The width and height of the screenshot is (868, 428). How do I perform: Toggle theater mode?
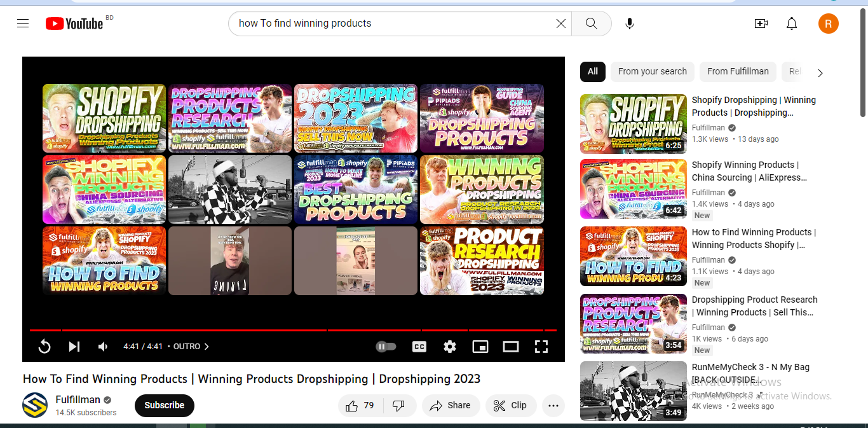[x=511, y=347]
